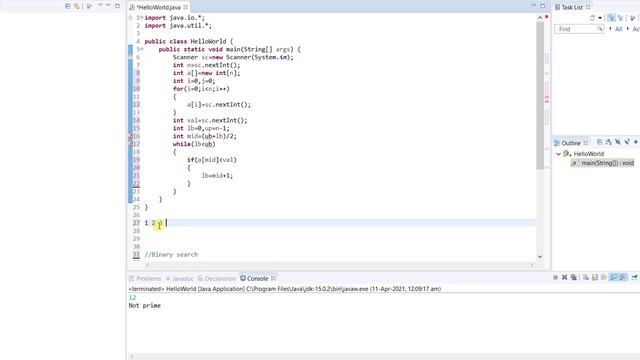Viewport: 640px width, 360px height.
Task: Toggle Sort in Outline toolbar
Action: click(x=600, y=142)
